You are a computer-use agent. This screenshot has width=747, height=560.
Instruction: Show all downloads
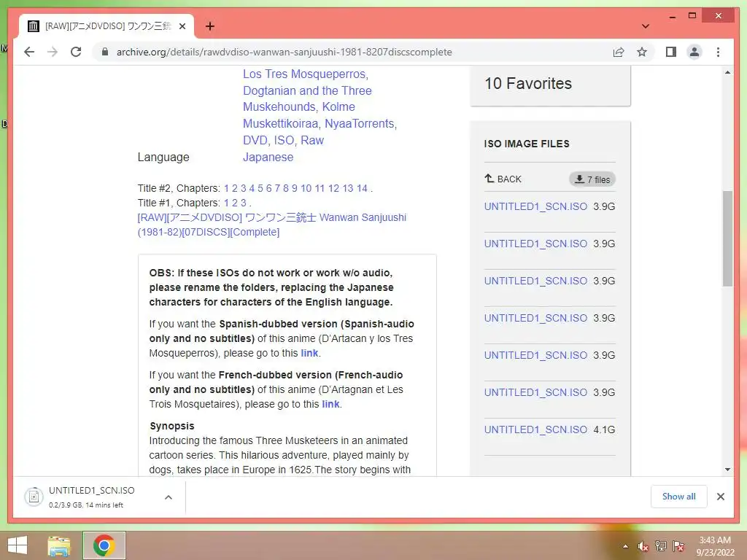coord(679,497)
